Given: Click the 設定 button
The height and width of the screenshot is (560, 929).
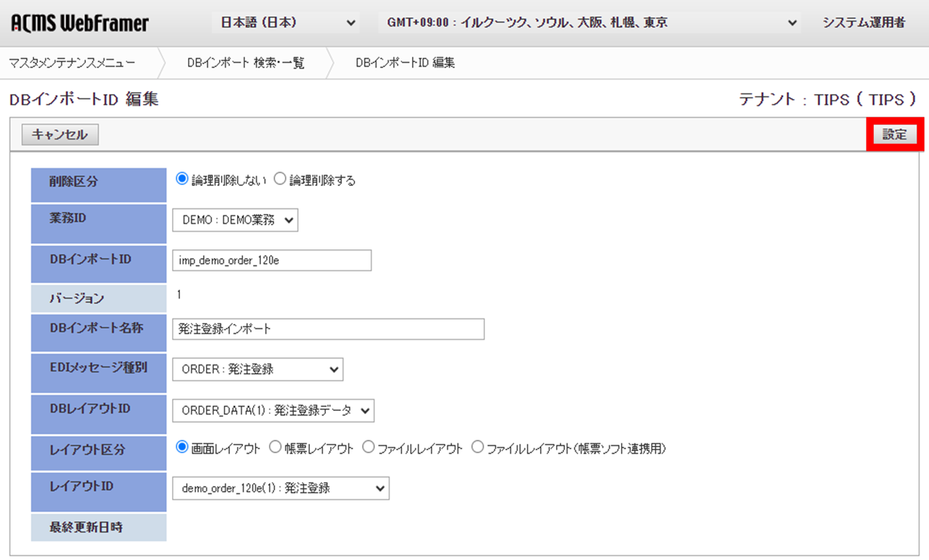Looking at the screenshot, I should (x=894, y=134).
